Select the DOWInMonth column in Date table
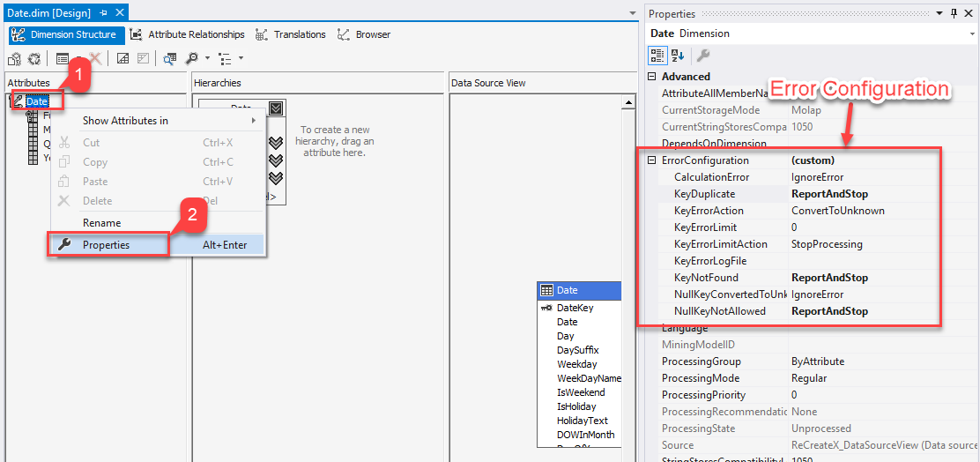 pos(586,435)
